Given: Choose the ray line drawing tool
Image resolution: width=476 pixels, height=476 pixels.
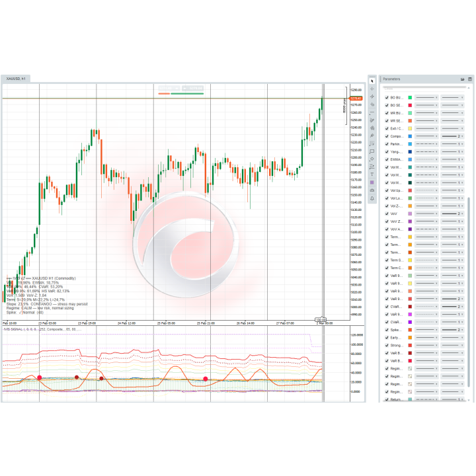Looking at the screenshot, I should pyautogui.click(x=372, y=112).
